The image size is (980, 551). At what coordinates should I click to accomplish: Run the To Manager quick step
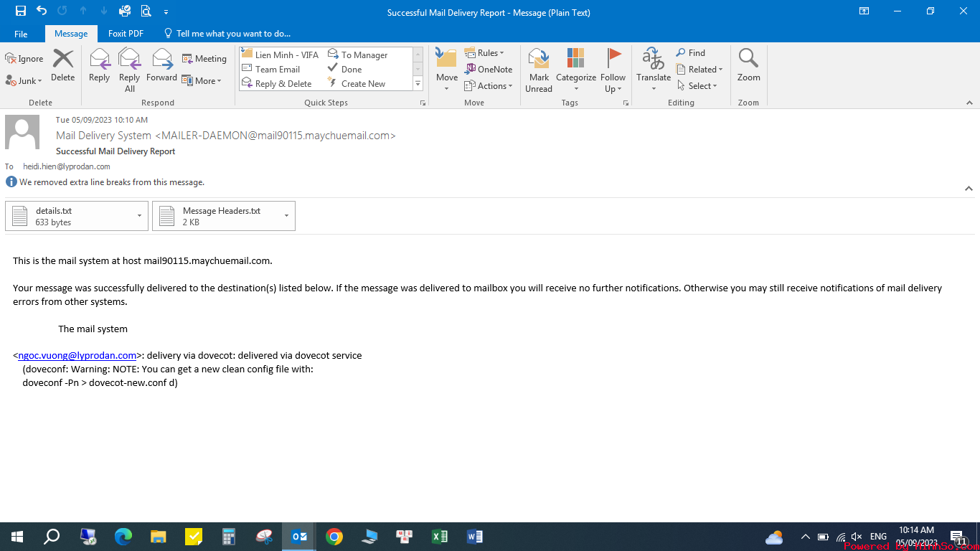pyautogui.click(x=357, y=55)
